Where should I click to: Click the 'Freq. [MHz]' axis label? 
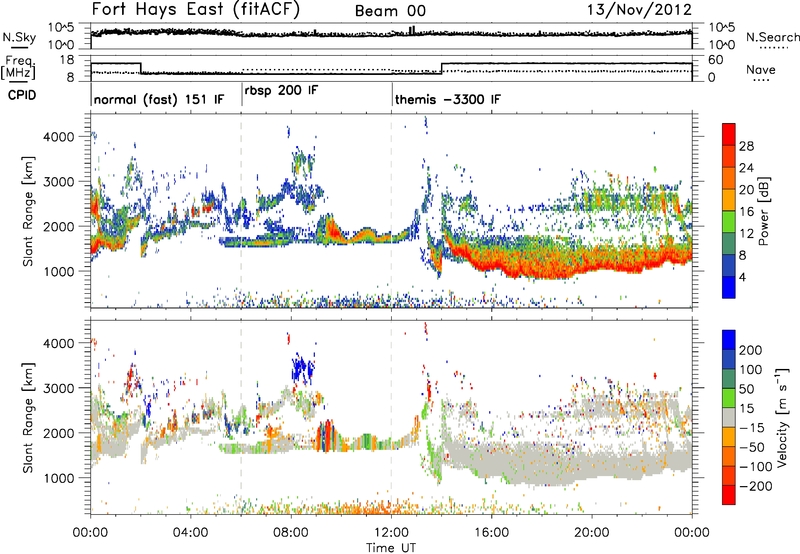pyautogui.click(x=20, y=68)
